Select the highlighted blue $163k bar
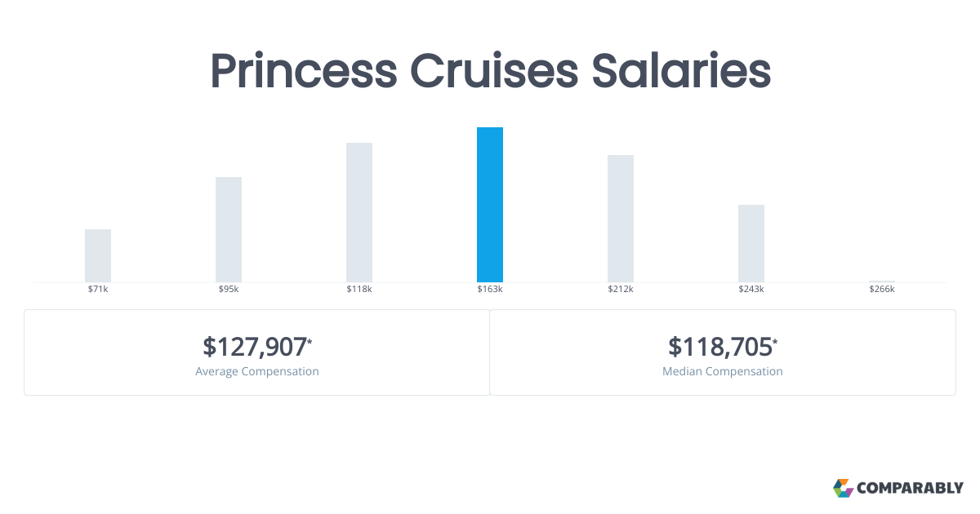Viewport: 980px width, 514px height. pyautogui.click(x=490, y=205)
